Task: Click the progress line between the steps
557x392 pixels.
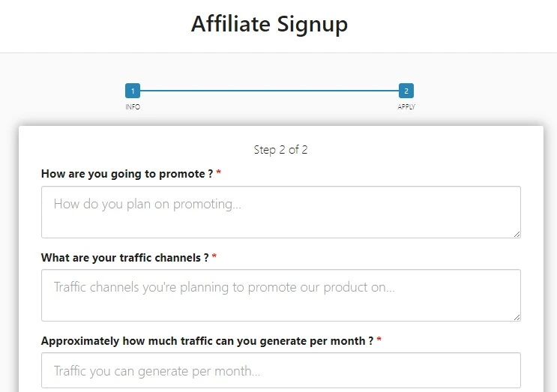Action: click(270, 91)
